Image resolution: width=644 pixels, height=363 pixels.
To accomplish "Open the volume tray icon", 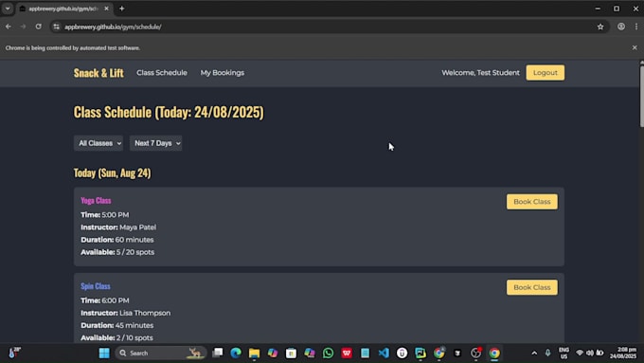I will (590, 353).
